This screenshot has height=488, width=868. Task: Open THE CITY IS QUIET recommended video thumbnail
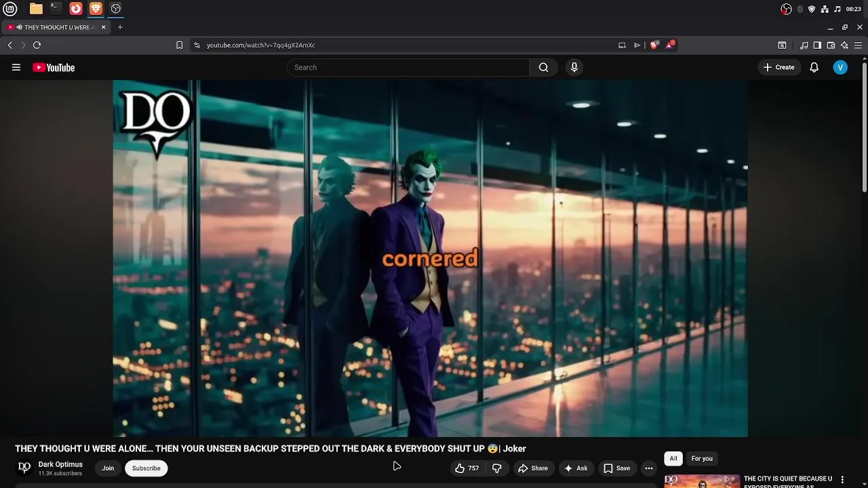(x=702, y=481)
